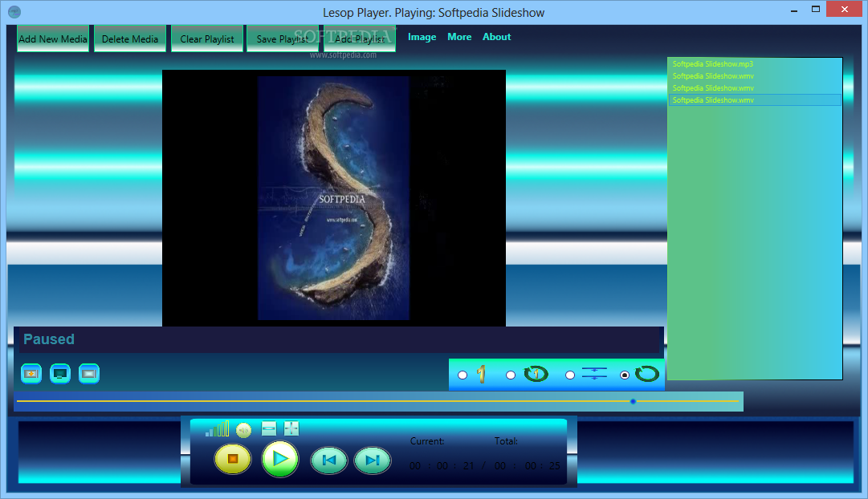Increase volume with the plus icon
This screenshot has width=868, height=499.
pos(291,428)
